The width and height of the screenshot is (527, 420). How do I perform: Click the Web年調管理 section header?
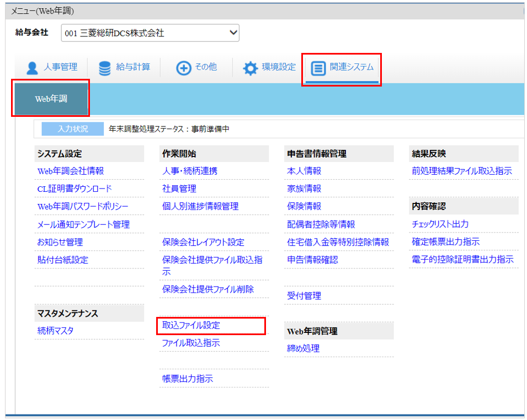[x=339, y=331]
